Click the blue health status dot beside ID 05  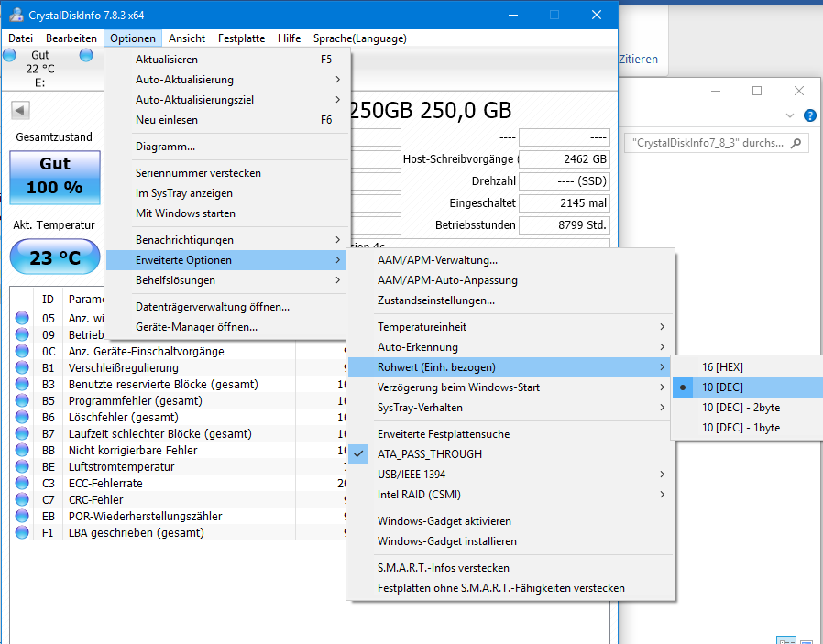(x=20, y=319)
